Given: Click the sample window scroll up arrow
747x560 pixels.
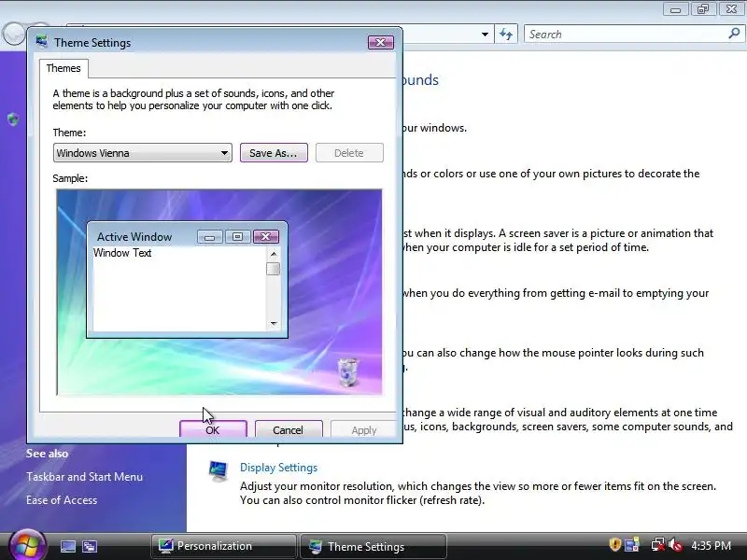Looking at the screenshot, I should click(x=274, y=254).
